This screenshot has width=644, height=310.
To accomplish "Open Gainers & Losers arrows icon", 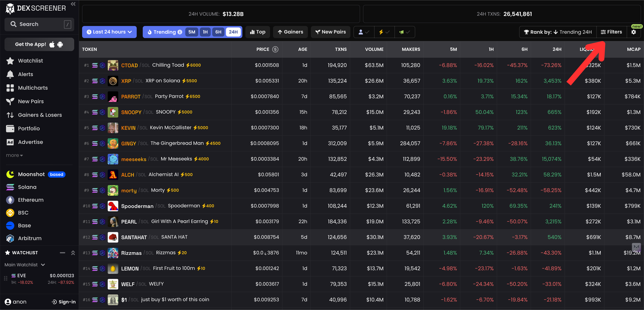I will [x=10, y=115].
